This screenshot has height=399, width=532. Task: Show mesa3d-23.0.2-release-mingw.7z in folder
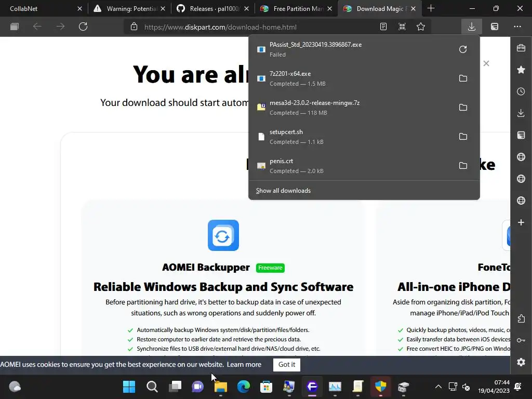coord(463,108)
